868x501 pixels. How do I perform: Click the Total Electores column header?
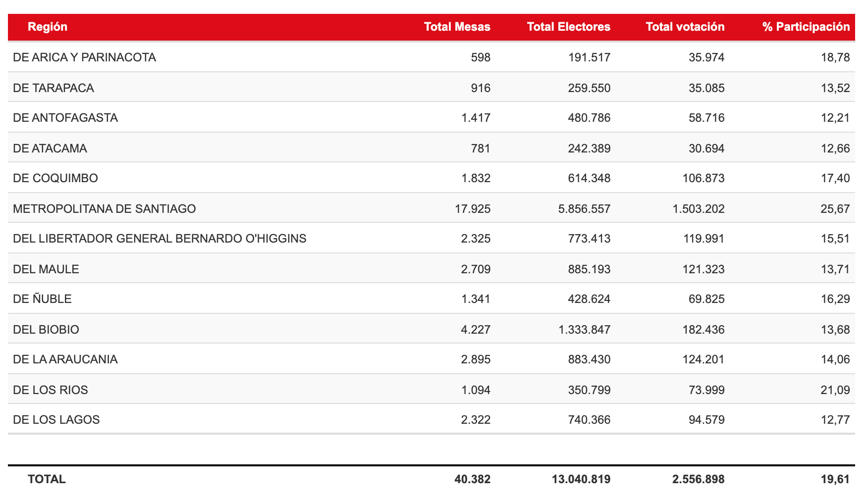click(x=568, y=27)
